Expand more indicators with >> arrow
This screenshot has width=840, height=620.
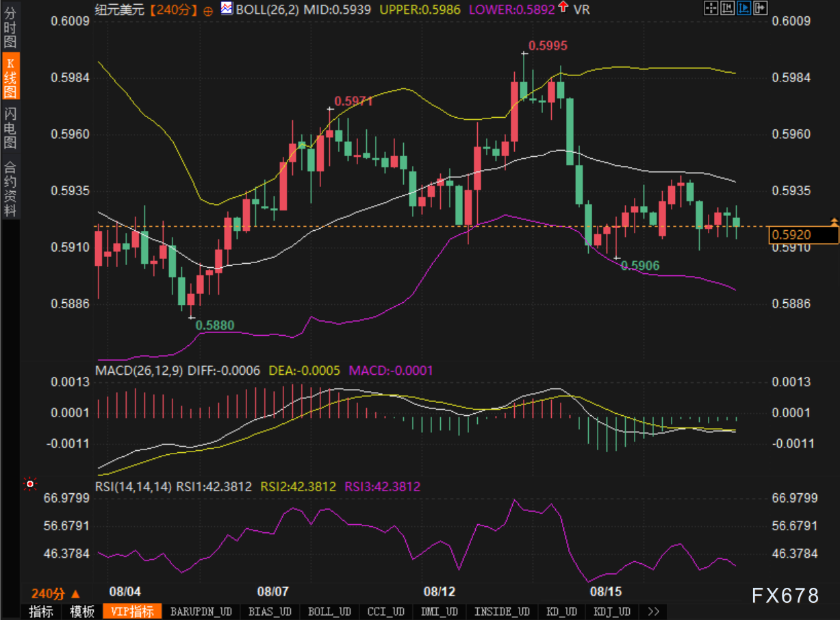(x=653, y=611)
